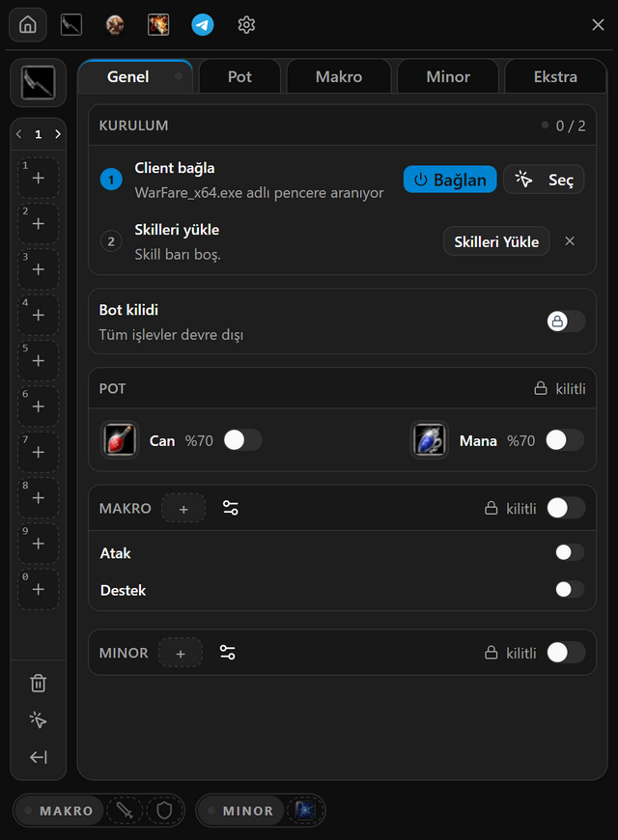The image size is (618, 840).
Task: Open settings gear in top bar
Action: [x=246, y=25]
